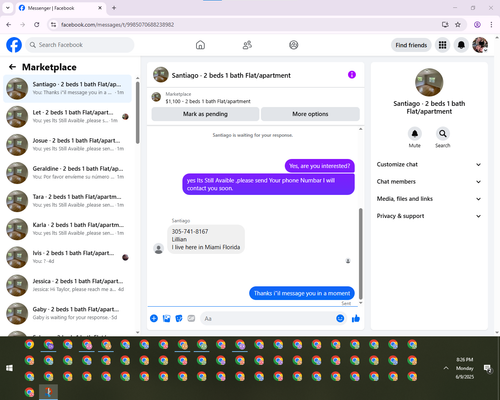
Task: Select the Messenger | Facebook tab
Action: point(60,8)
